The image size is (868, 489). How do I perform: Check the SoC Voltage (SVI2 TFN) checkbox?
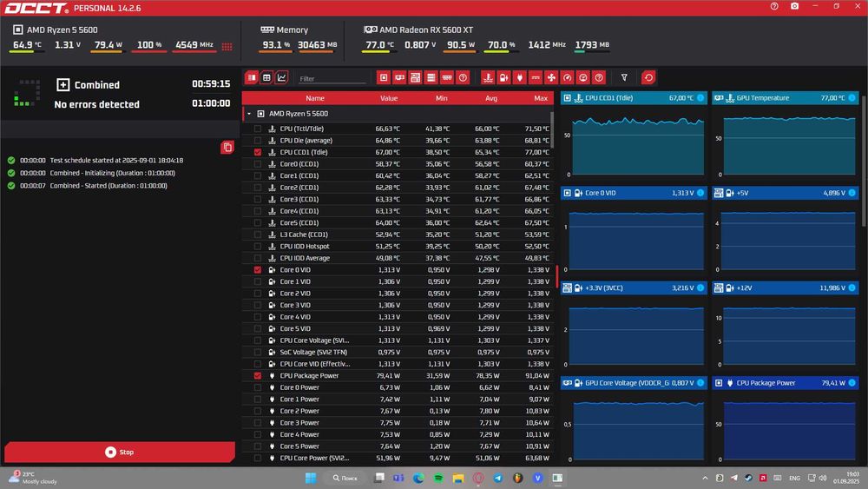[x=258, y=353]
